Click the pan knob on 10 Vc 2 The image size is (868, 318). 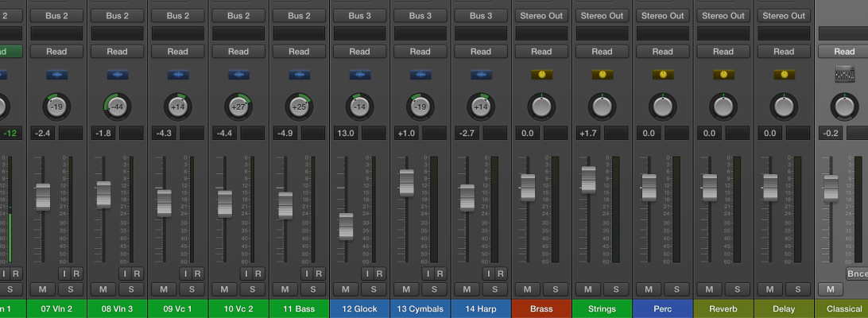click(238, 106)
